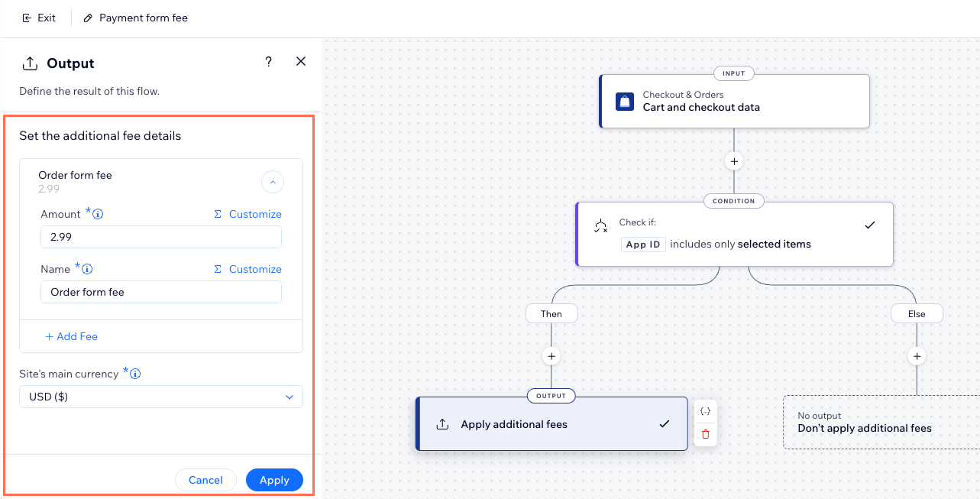Click the currency info icon

(x=135, y=374)
